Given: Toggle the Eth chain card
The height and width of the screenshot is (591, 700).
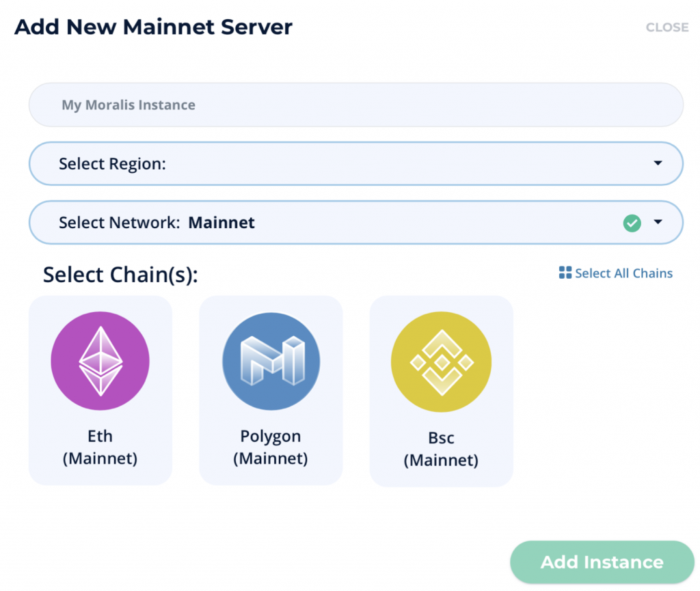Looking at the screenshot, I should (100, 390).
